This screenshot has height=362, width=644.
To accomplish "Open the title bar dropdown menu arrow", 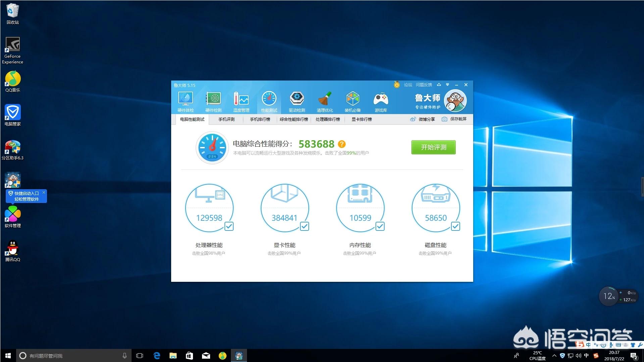I will tap(447, 85).
